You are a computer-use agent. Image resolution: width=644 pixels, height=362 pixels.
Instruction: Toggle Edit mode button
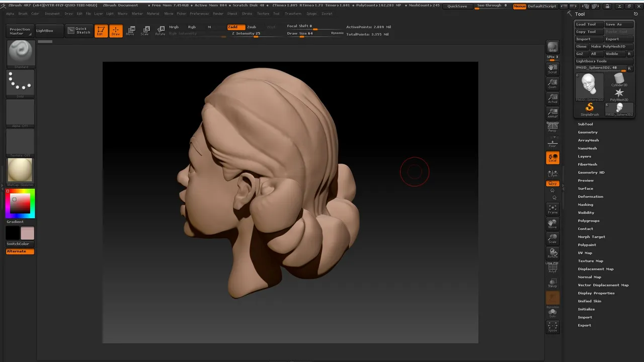pyautogui.click(x=101, y=31)
